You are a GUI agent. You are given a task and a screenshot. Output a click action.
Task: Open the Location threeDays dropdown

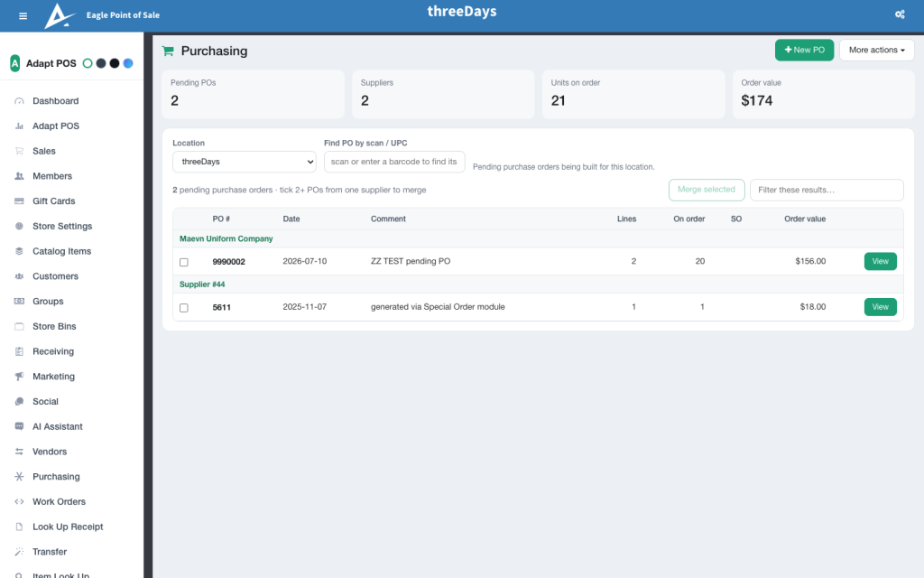click(244, 162)
